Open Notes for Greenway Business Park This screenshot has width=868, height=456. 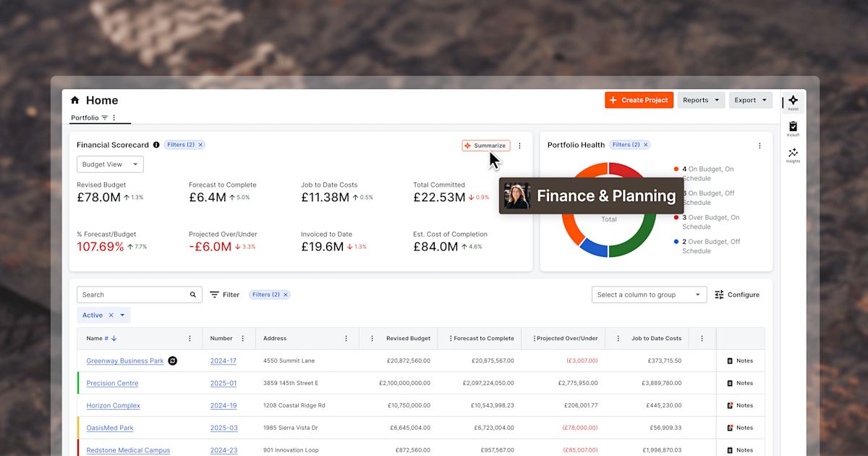click(740, 360)
